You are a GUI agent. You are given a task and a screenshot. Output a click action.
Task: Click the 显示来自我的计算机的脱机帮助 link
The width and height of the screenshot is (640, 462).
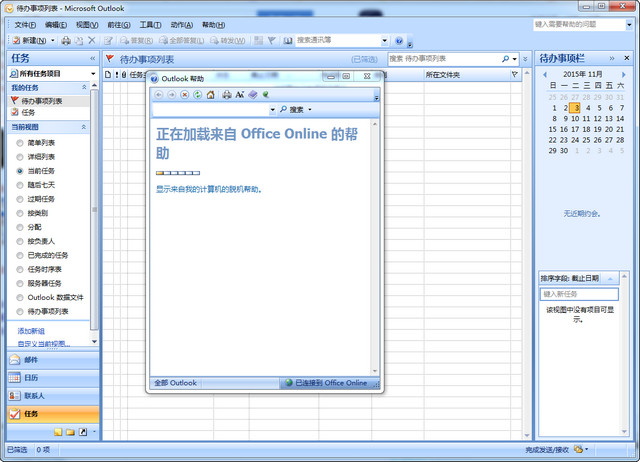(209, 189)
